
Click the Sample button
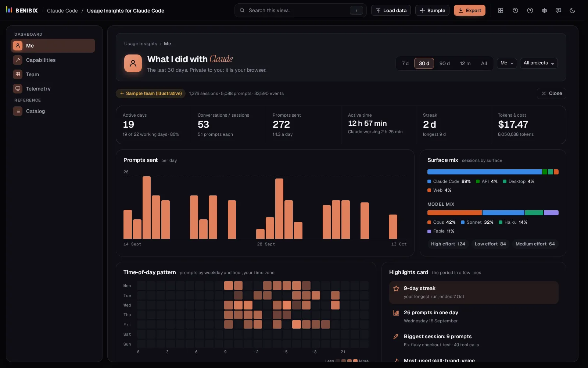432,10
